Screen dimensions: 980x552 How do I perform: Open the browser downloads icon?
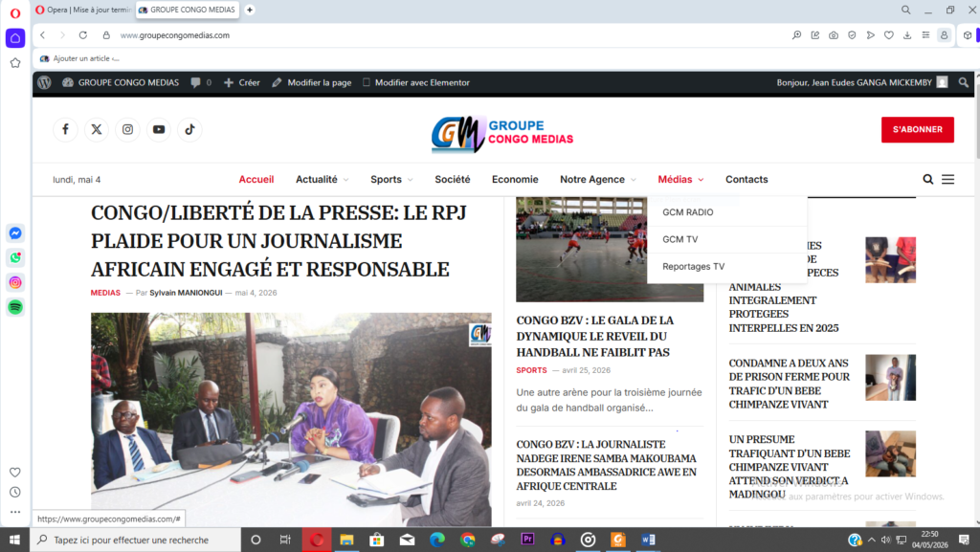[907, 35]
